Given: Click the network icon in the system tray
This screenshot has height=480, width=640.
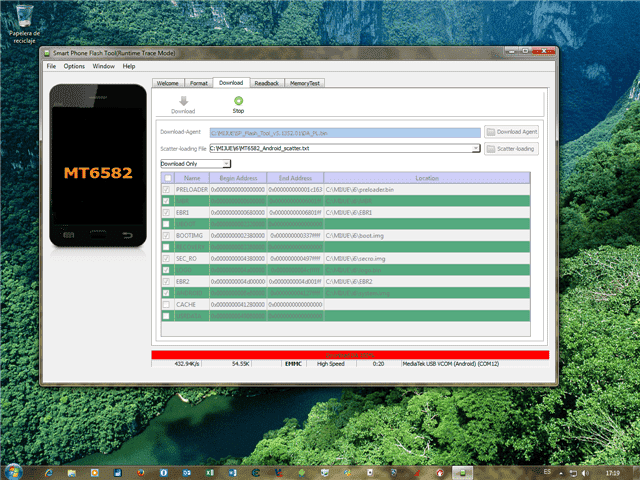Looking at the screenshot, I should (x=573, y=473).
